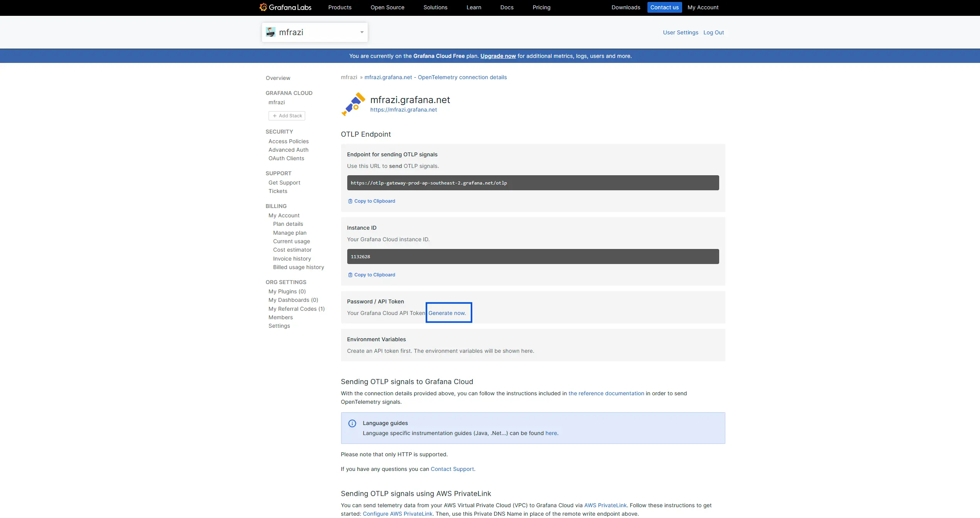Open Members under Org Settings
Image resolution: width=980 pixels, height=518 pixels.
click(280, 317)
